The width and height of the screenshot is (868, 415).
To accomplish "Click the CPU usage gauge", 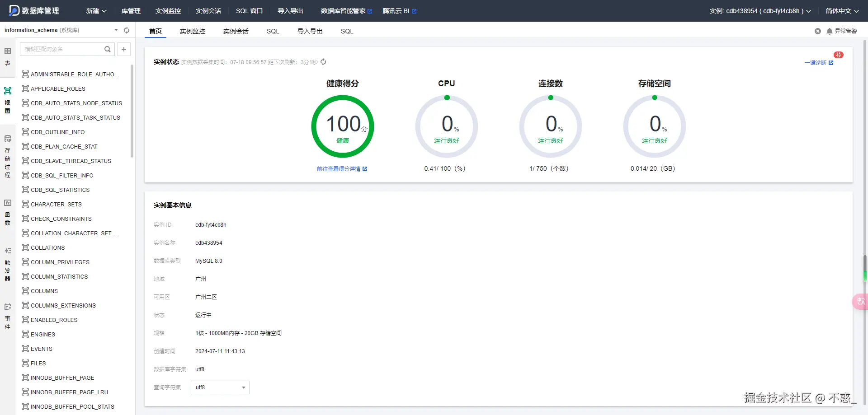I will click(447, 126).
